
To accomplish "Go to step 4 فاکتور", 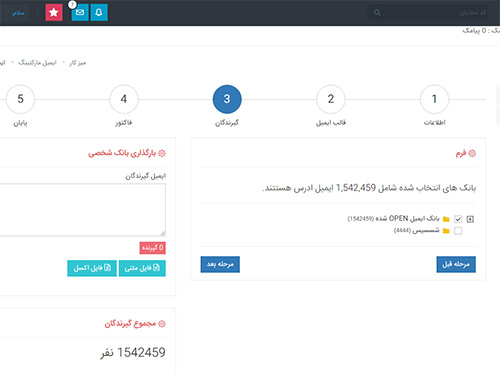I will 124,99.
